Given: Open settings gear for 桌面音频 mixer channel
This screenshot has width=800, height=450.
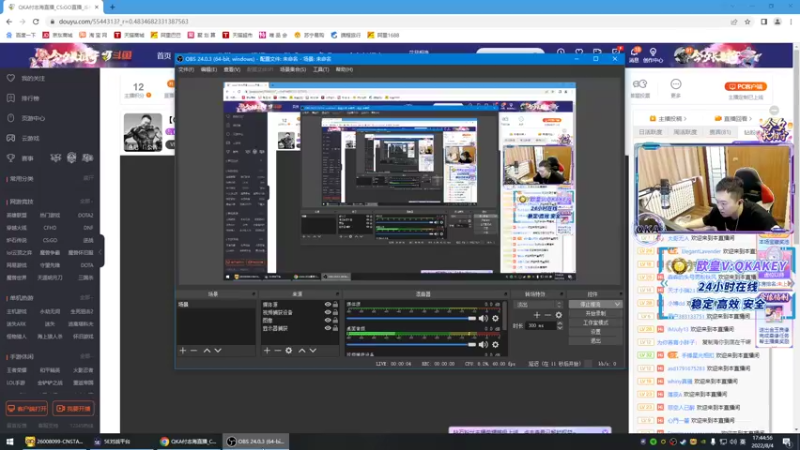Looking at the screenshot, I should tap(495, 344).
